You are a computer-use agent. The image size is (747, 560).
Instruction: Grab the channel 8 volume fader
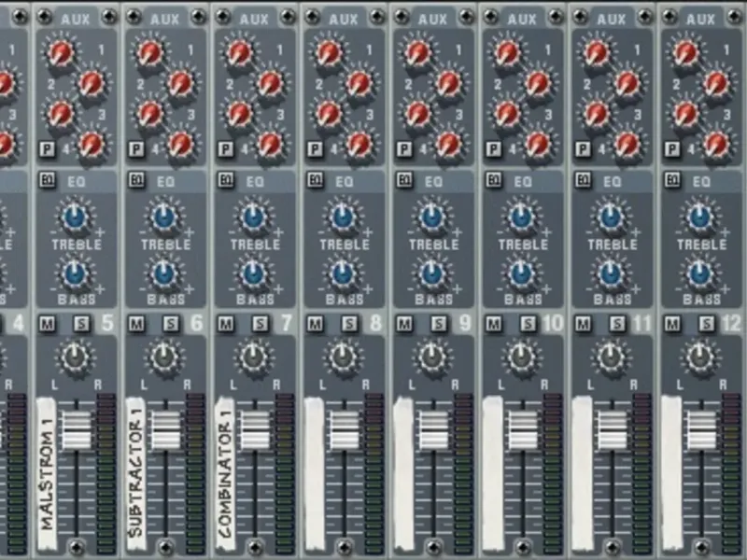(345, 430)
